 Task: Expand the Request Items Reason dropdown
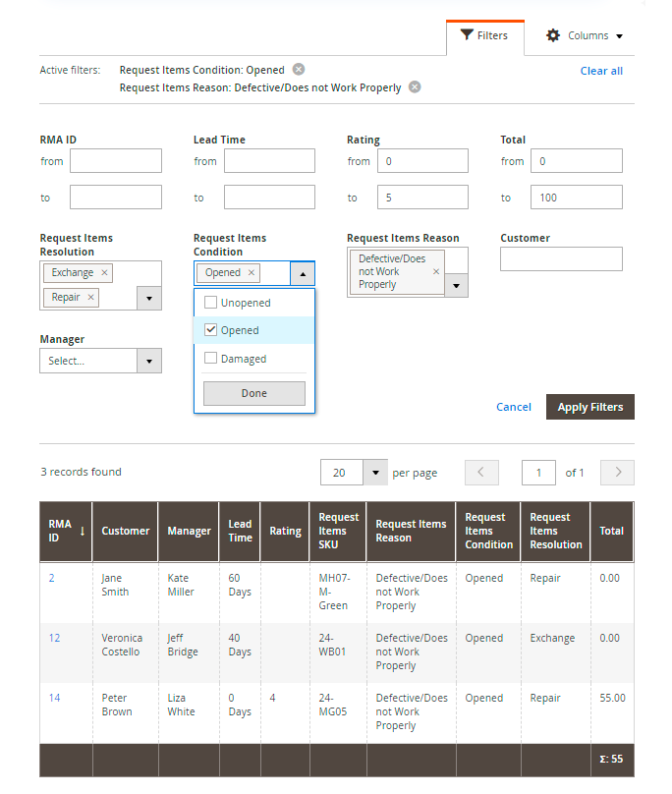coord(456,285)
